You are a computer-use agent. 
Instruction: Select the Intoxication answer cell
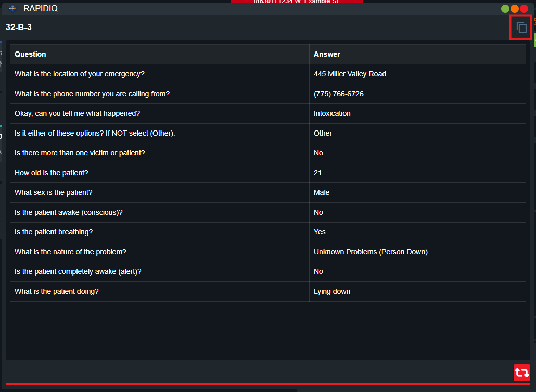pyautogui.click(x=332, y=113)
